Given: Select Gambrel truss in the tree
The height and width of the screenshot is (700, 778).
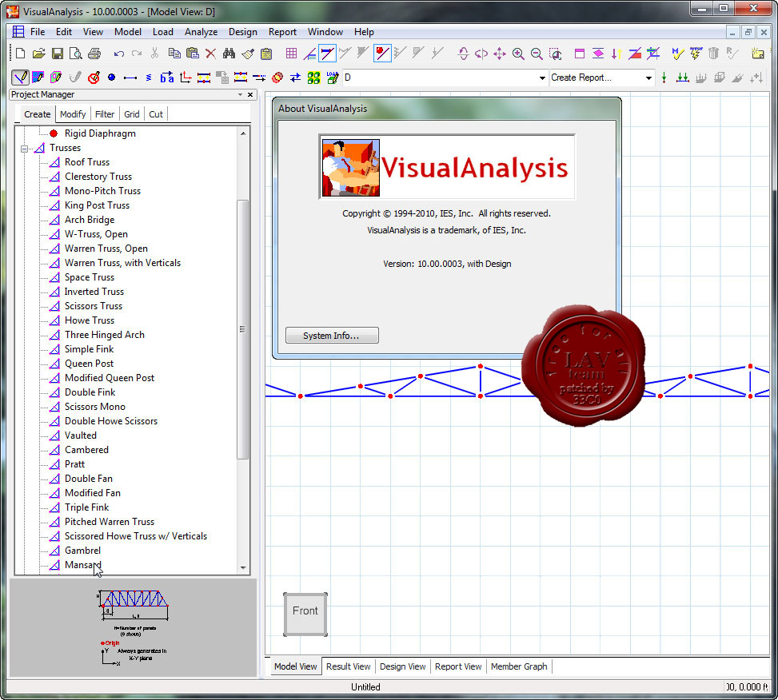Looking at the screenshot, I should coord(82,551).
